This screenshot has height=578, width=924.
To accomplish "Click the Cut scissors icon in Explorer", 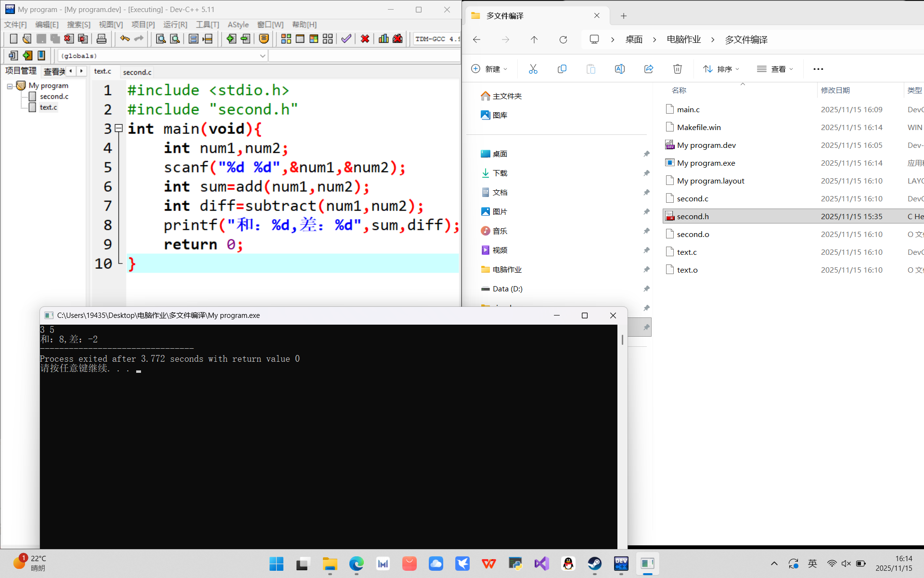I will (x=533, y=69).
